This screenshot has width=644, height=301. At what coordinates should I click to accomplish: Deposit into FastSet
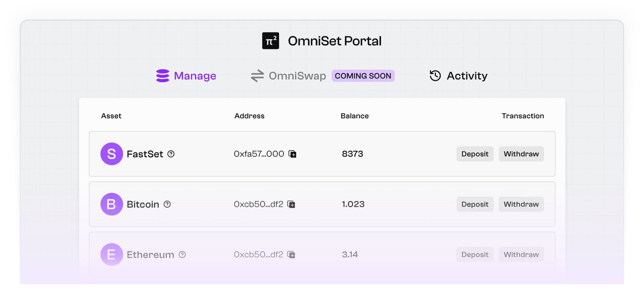coord(475,154)
